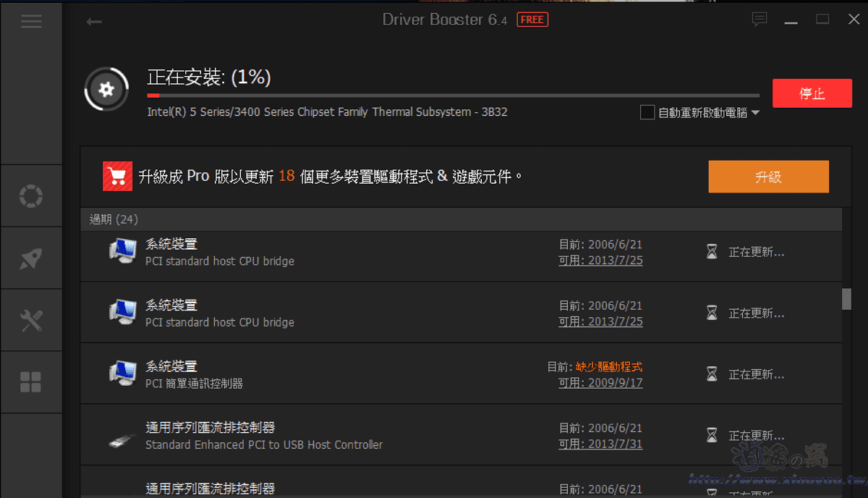
Task: Click the computer icon for PCI 簡單通訊控制器
Action: [x=123, y=373]
